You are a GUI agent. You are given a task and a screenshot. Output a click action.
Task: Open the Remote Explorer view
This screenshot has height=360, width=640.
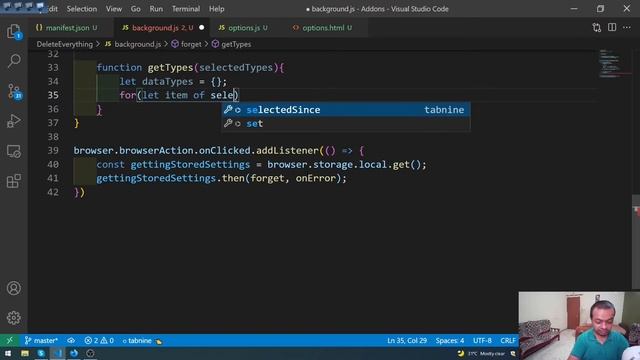(x=14, y=151)
